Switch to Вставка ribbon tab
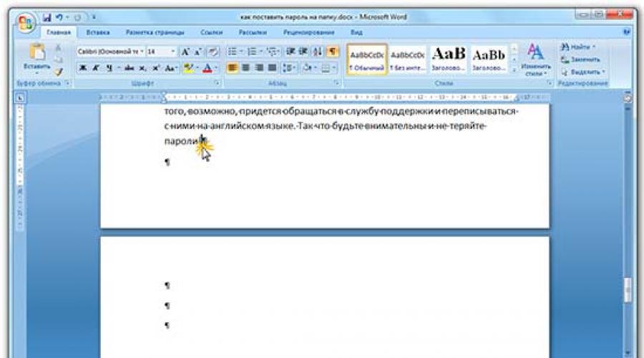644x358 pixels. (x=98, y=32)
